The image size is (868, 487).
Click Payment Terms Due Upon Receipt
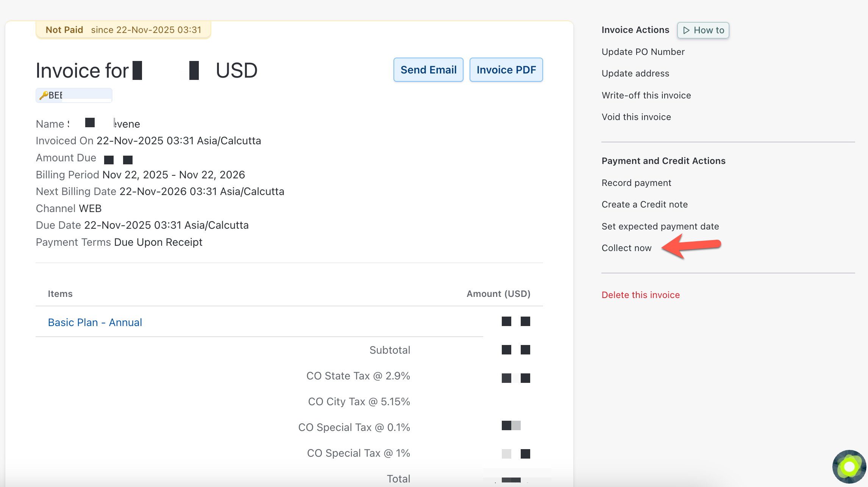point(119,242)
